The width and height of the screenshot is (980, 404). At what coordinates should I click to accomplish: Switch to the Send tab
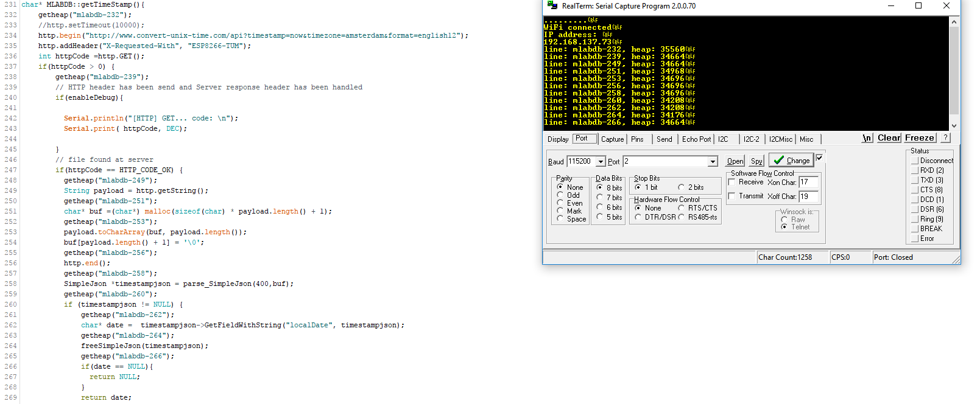(664, 139)
